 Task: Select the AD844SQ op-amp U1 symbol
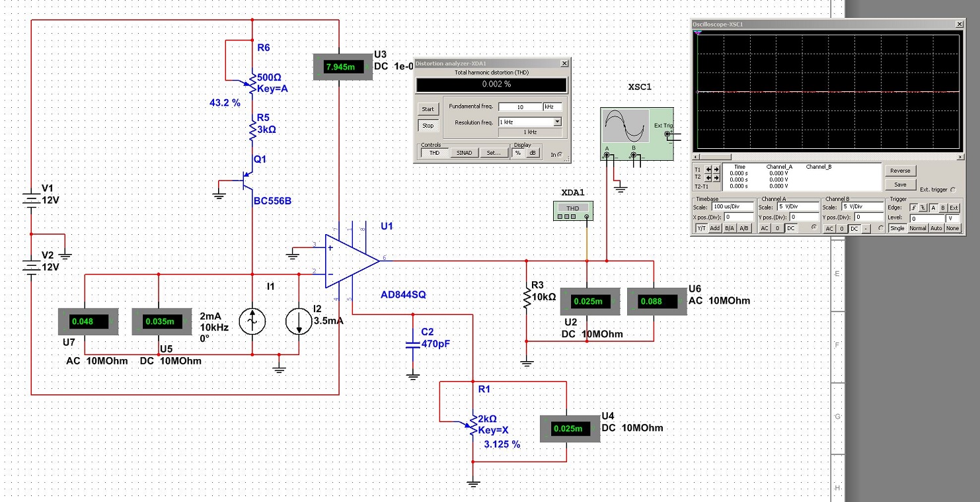352,261
